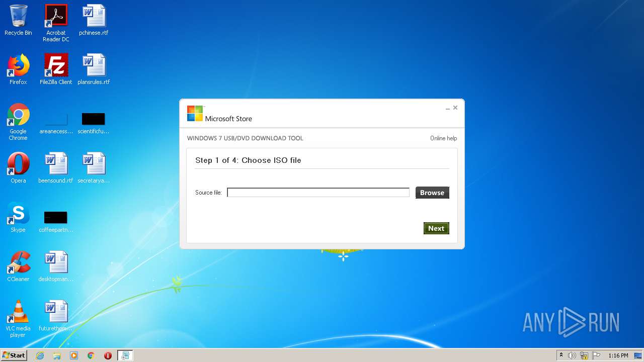644x362 pixels.
Task: Select the scientificfu desktop file
Action: pos(94,124)
